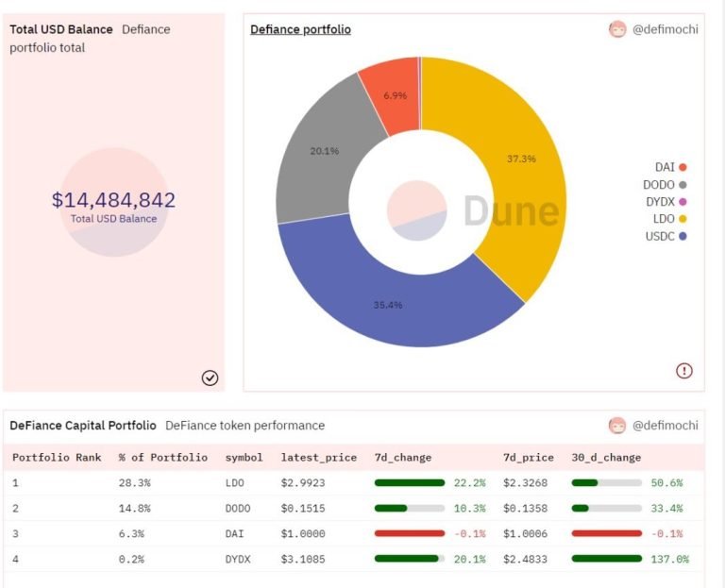Open @defimochi link in token performance table
The height and width of the screenshot is (588, 725).
[665, 426]
